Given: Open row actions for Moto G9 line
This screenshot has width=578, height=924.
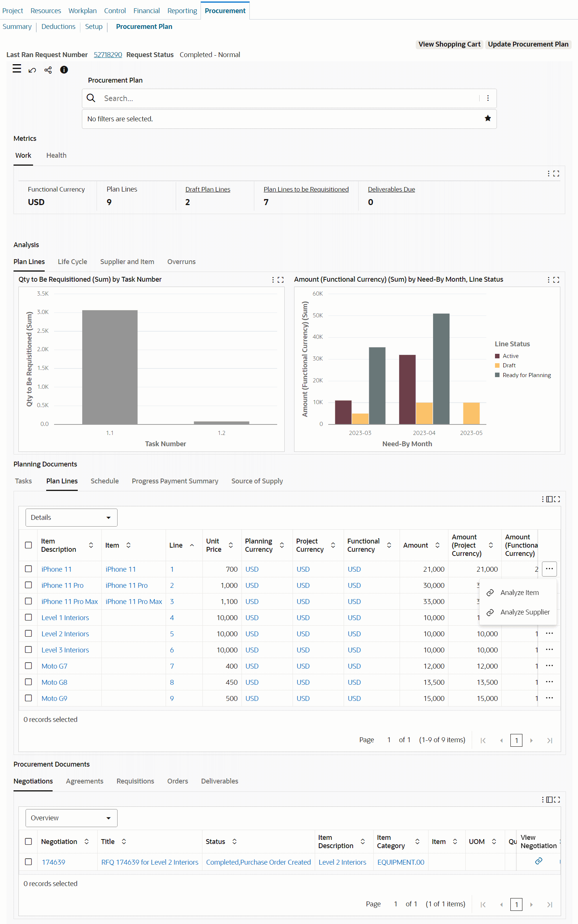Looking at the screenshot, I should 549,698.
